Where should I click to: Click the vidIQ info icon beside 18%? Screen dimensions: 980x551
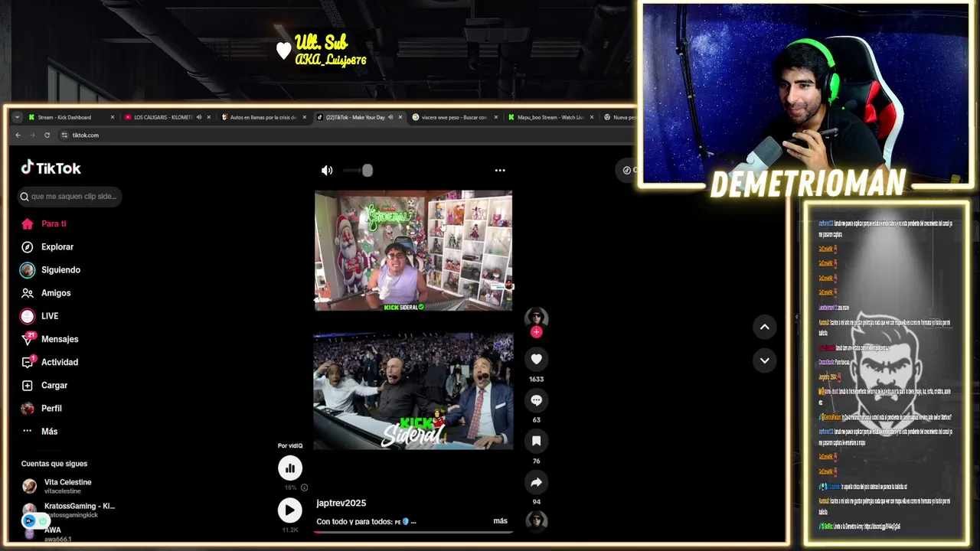click(304, 487)
